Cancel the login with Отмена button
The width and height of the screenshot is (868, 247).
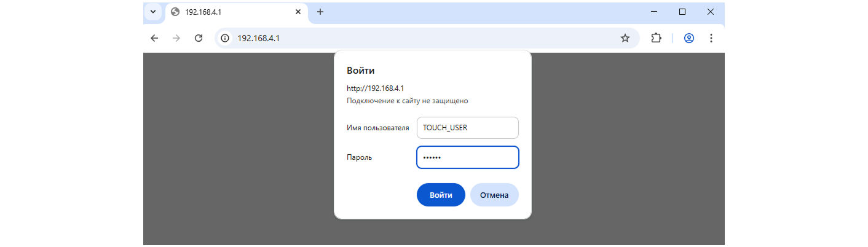[494, 195]
